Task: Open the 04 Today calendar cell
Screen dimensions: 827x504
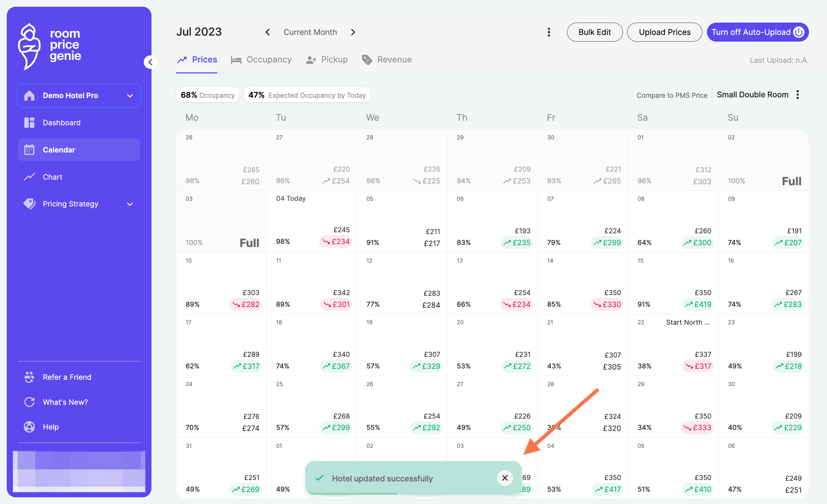Action: [312, 222]
